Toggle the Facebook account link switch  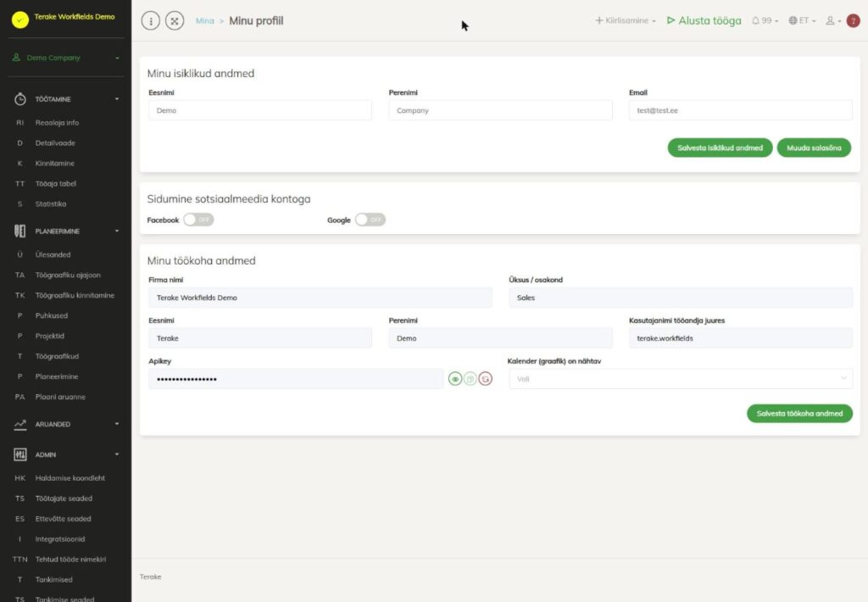click(x=198, y=220)
